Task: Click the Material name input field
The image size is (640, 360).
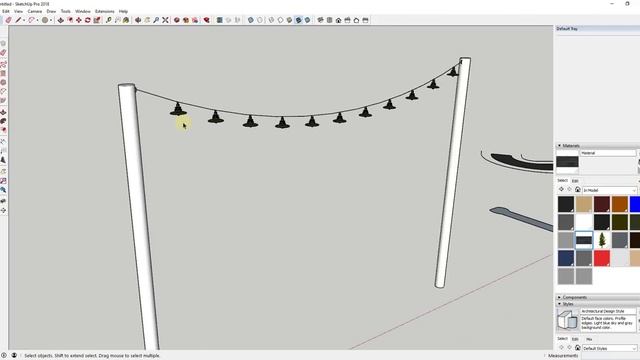Action: tap(608, 153)
